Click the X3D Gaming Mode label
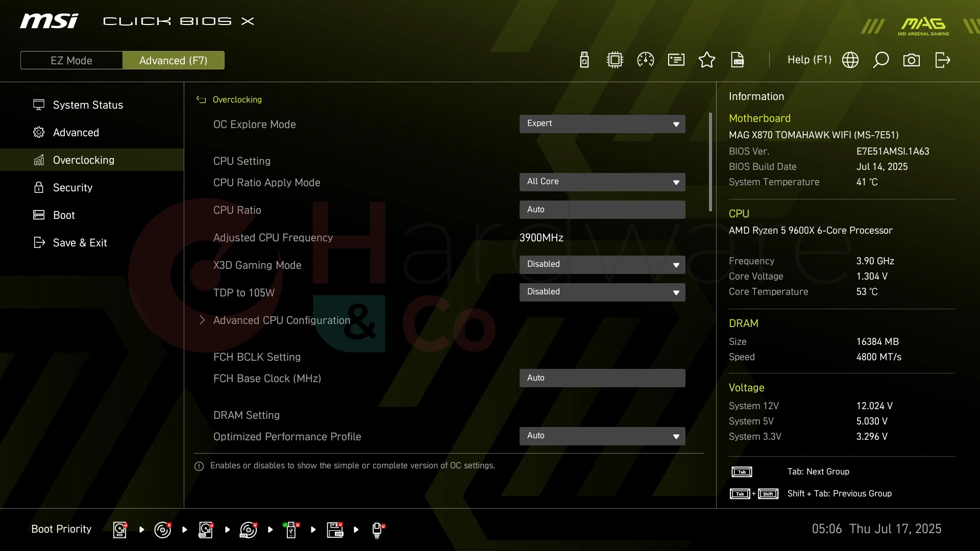Screen dimensions: 980x551 click(x=257, y=265)
